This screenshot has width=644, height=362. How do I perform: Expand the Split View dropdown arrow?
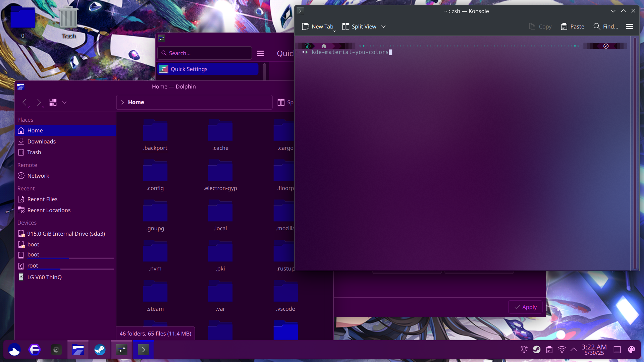pyautogui.click(x=383, y=26)
